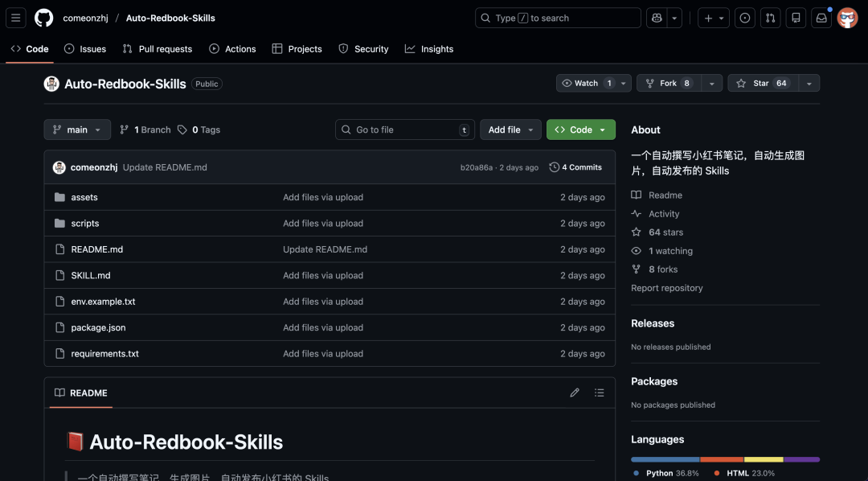868x481 pixels.
Task: Open the green Code dropdown
Action: (x=580, y=129)
